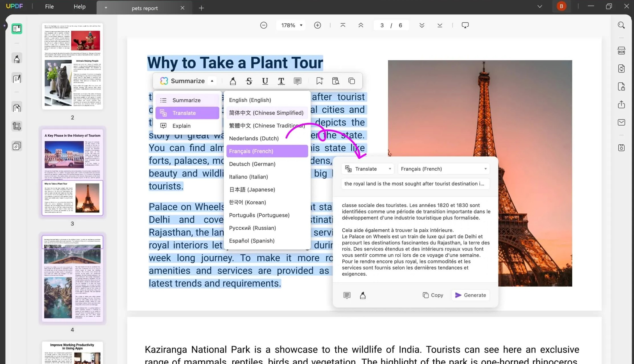
Task: Choose Summarize from the AI menu
Action: [x=187, y=100]
